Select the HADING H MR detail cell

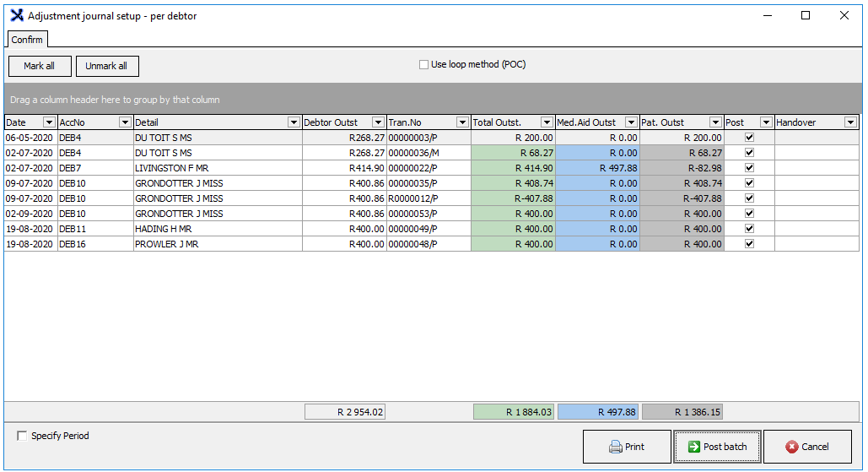pos(217,229)
